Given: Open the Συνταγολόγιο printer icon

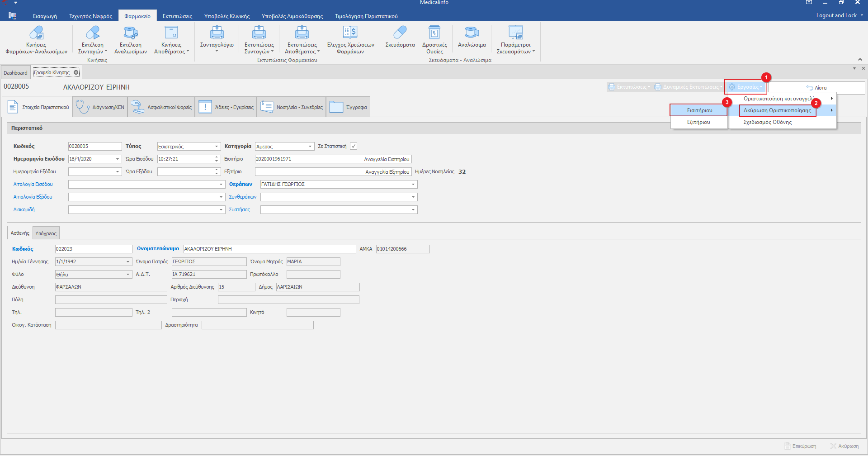Looking at the screenshot, I should click(217, 33).
